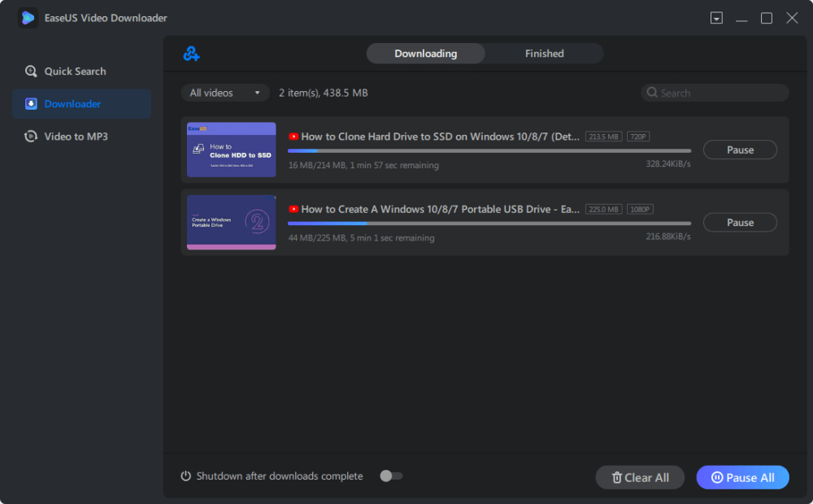Viewport: 813px width, 504px height.
Task: Click inside the Search input field
Action: (720, 93)
